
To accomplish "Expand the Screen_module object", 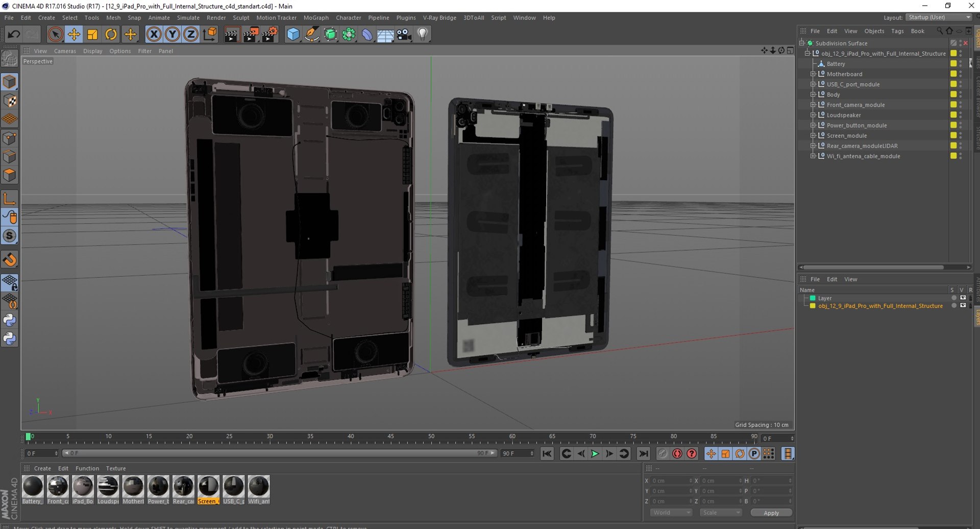I will coord(813,135).
